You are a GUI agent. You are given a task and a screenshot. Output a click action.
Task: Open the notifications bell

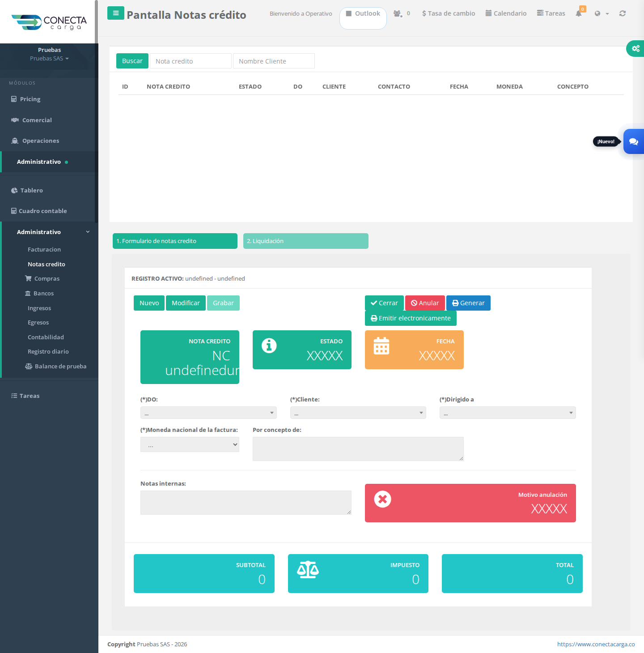pyautogui.click(x=579, y=13)
